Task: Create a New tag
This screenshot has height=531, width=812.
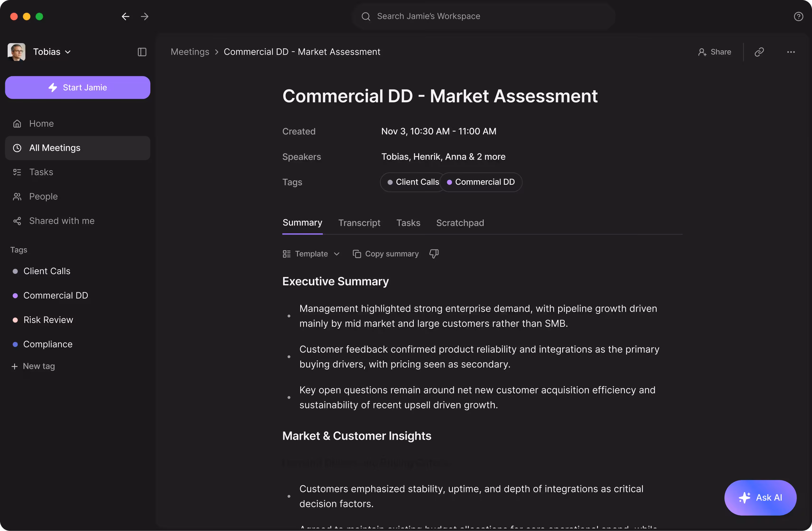Action: coord(33,366)
